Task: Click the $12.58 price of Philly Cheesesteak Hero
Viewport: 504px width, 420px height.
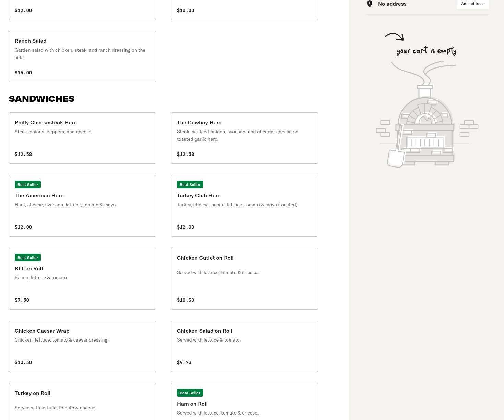Action: coord(23,154)
